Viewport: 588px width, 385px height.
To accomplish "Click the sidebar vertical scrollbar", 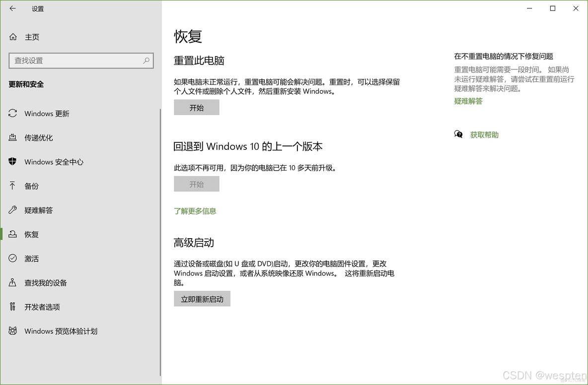I will pyautogui.click(x=160, y=242).
